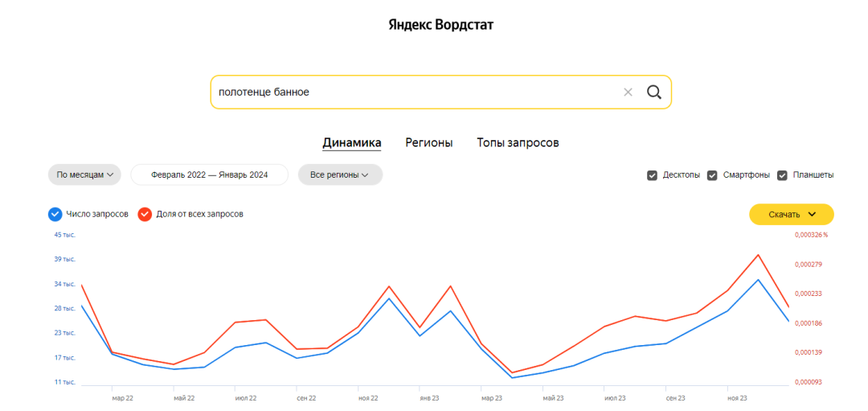The height and width of the screenshot is (411, 868).
Task: Click the "ноя 22" axis label
Action: (368, 397)
